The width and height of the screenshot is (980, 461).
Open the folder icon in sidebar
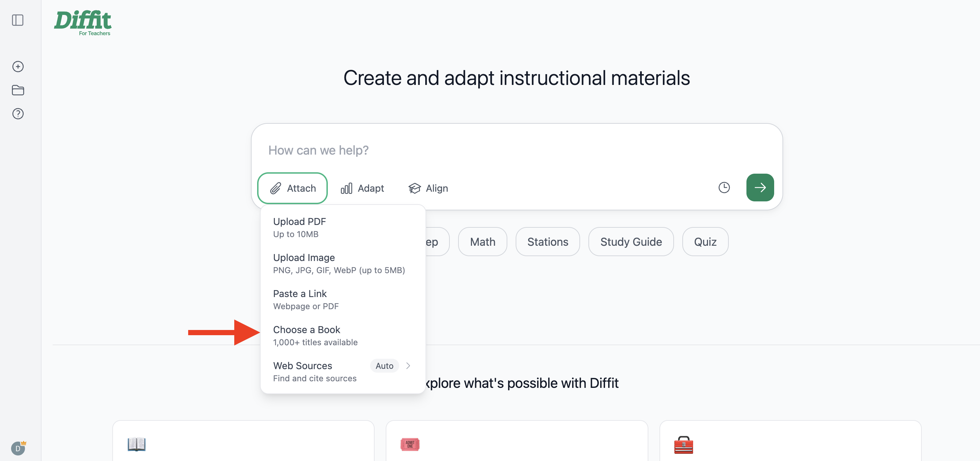tap(18, 90)
